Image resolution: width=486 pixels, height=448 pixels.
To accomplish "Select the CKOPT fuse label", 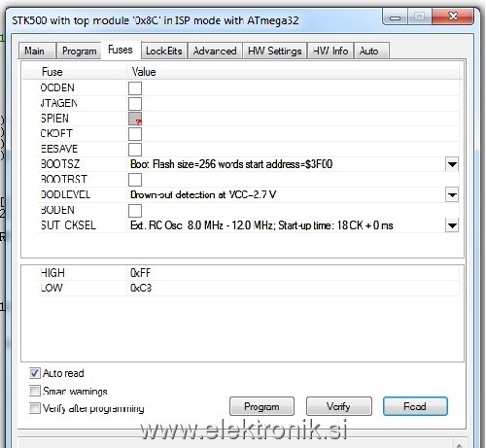I will pyautogui.click(x=56, y=133).
